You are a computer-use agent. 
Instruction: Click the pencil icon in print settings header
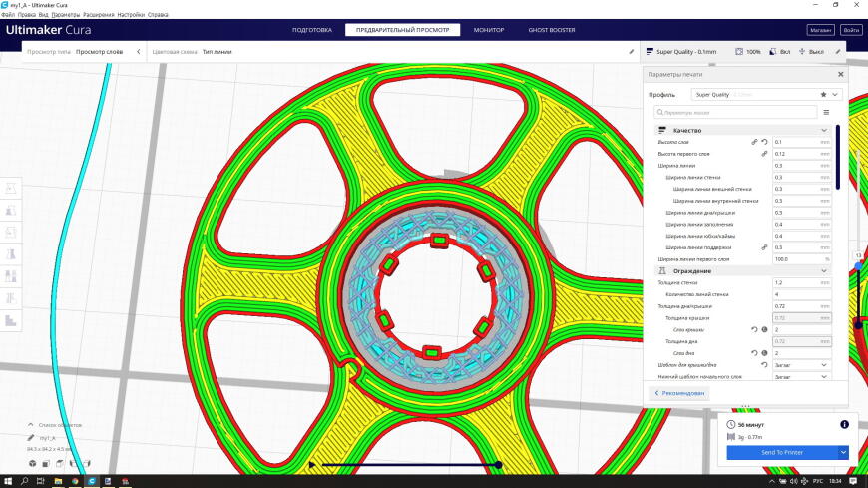click(837, 52)
